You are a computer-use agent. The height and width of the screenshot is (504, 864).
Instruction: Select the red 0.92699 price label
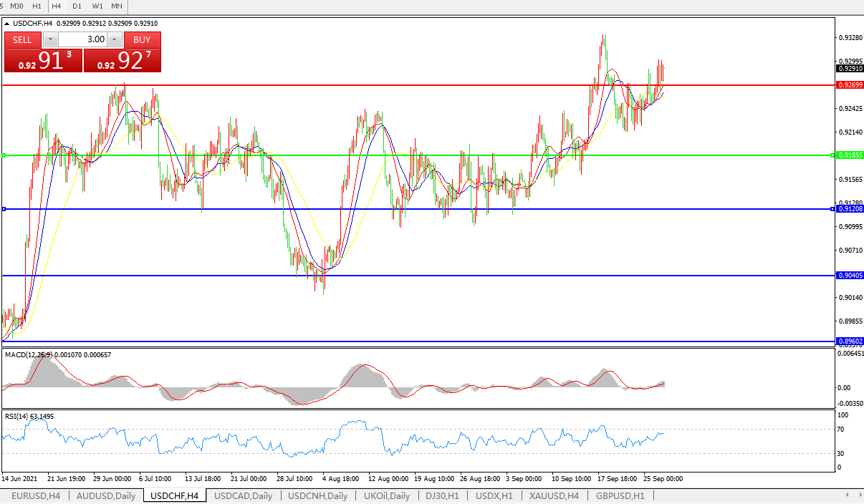848,85
